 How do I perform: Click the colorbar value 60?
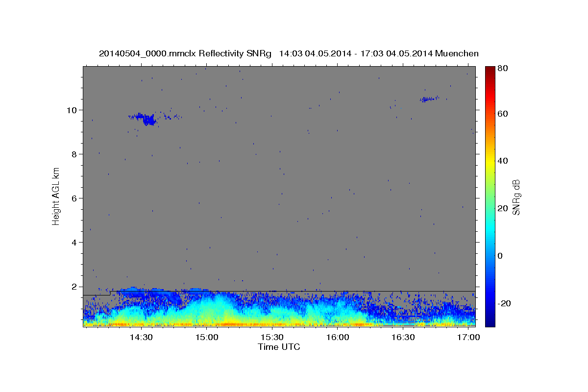click(x=502, y=114)
